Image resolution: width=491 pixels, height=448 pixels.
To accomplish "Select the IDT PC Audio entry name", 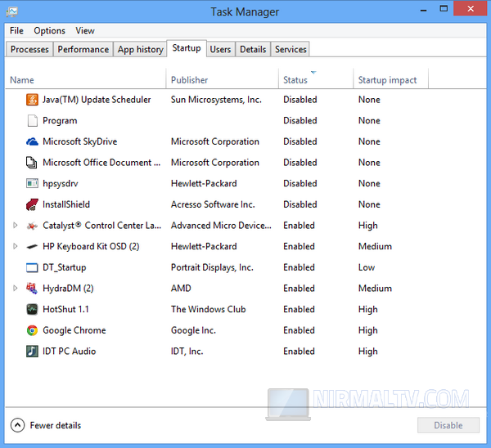I will point(70,352).
